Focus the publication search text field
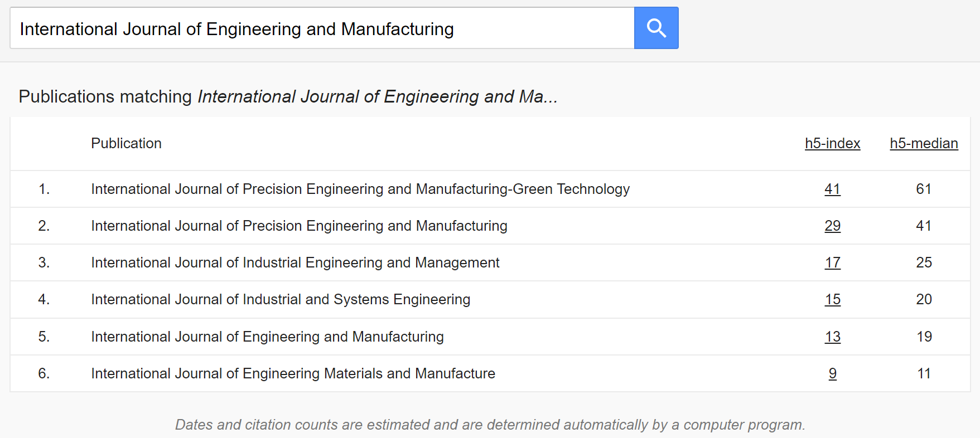 (x=322, y=28)
